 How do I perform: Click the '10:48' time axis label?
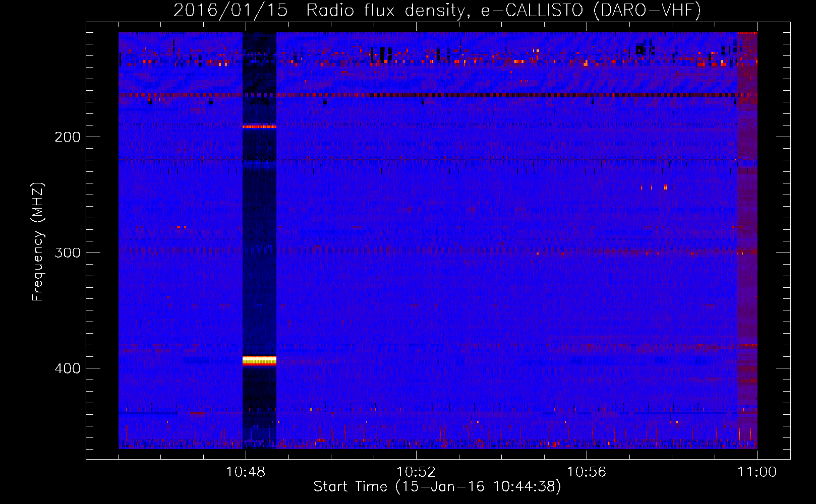point(246,472)
